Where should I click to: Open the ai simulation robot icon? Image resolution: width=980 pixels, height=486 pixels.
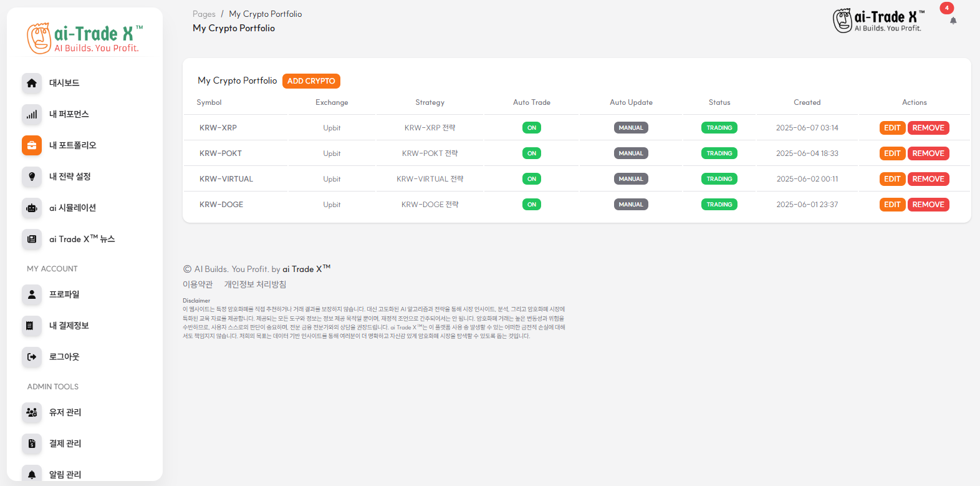coord(32,208)
